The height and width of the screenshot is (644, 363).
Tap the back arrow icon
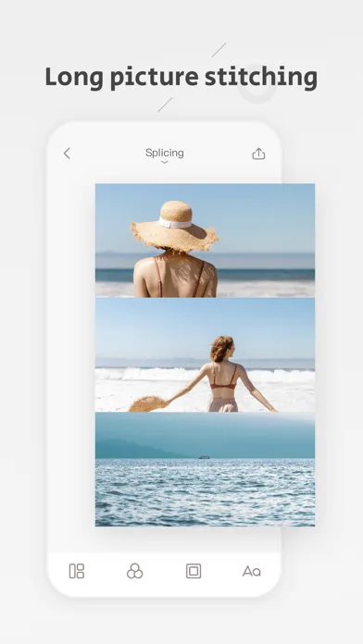[67, 154]
